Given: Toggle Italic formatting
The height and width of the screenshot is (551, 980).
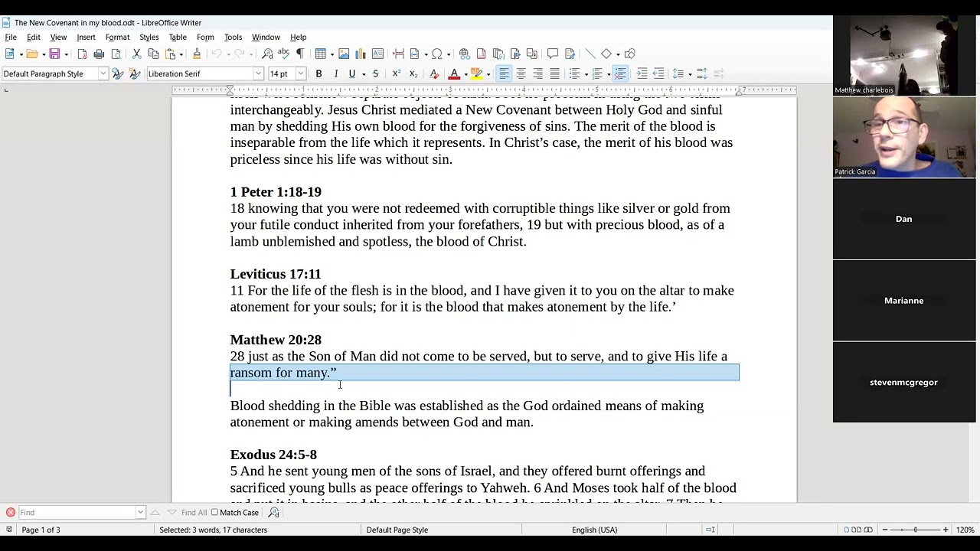Looking at the screenshot, I should 335,73.
